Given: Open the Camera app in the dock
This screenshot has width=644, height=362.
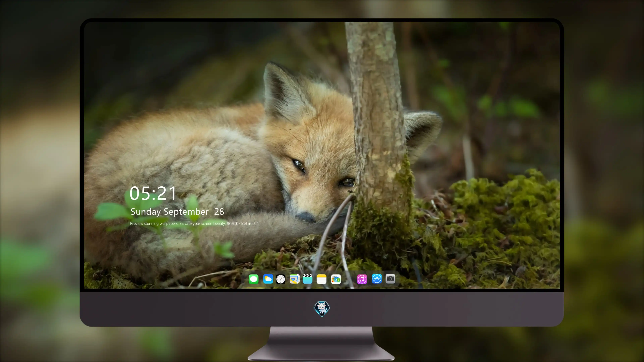Looking at the screenshot, I should [x=390, y=279].
